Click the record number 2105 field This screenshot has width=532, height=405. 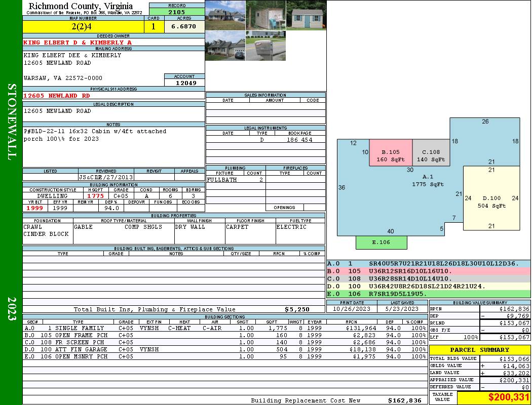[177, 12]
